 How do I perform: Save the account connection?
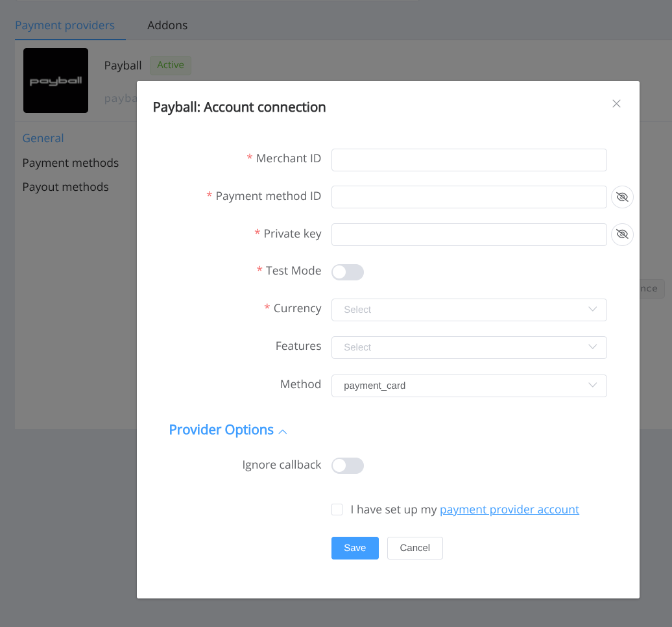click(x=355, y=548)
